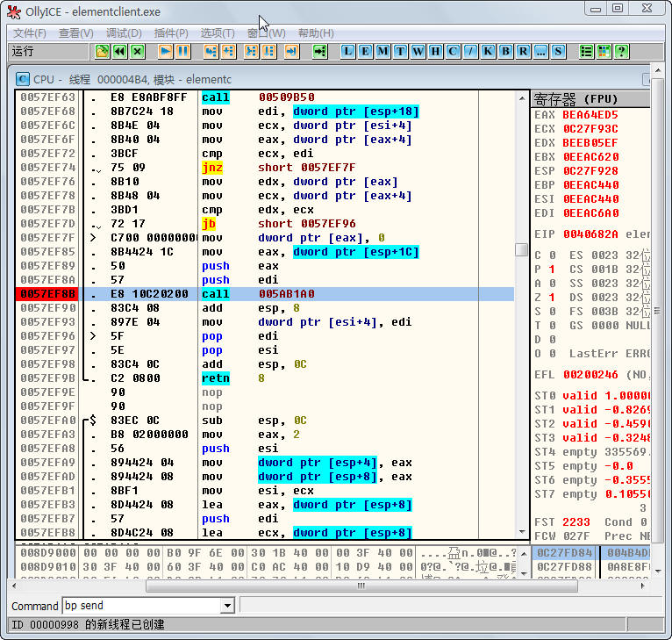Image resolution: width=672 pixels, height=640 pixels.
Task: Open Run trace with ellipsis button
Action: click(540, 52)
